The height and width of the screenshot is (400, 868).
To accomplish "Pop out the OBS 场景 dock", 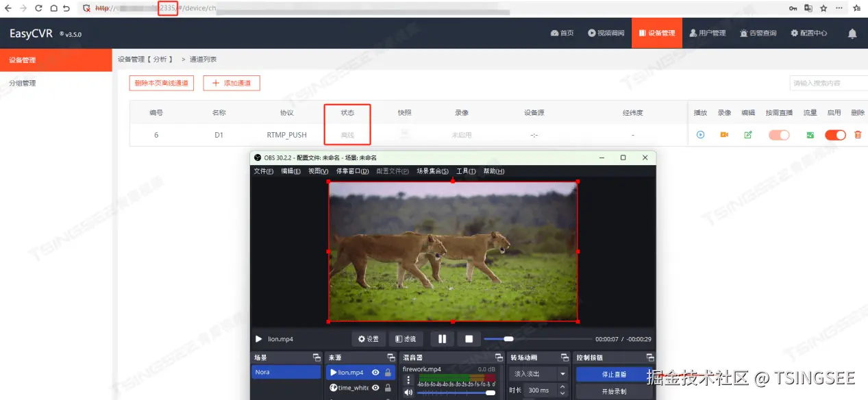I will point(316,358).
